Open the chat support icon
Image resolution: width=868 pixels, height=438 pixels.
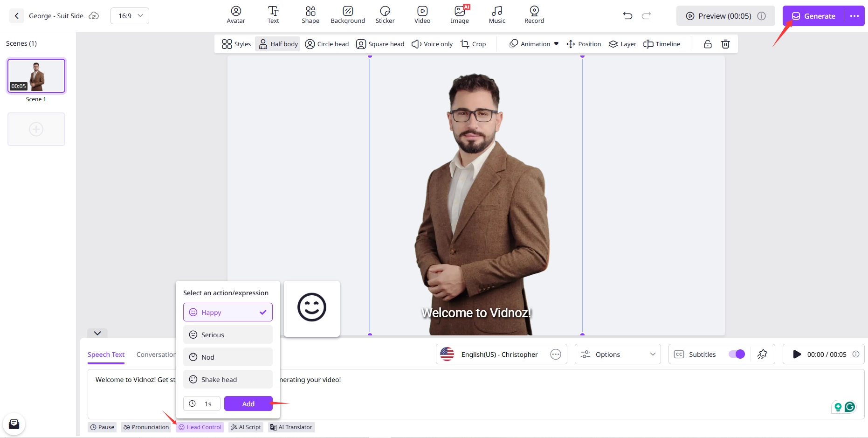[x=14, y=424]
